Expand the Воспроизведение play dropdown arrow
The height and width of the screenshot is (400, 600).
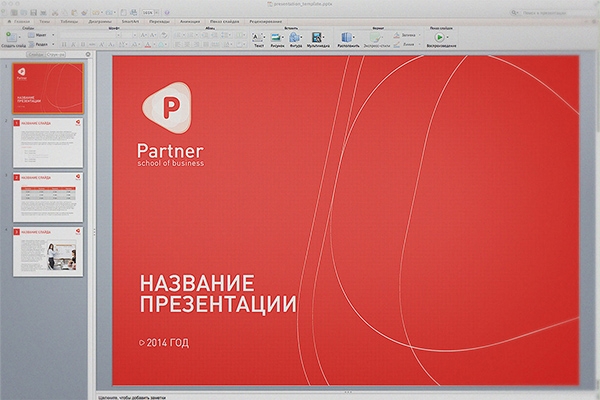(x=447, y=37)
